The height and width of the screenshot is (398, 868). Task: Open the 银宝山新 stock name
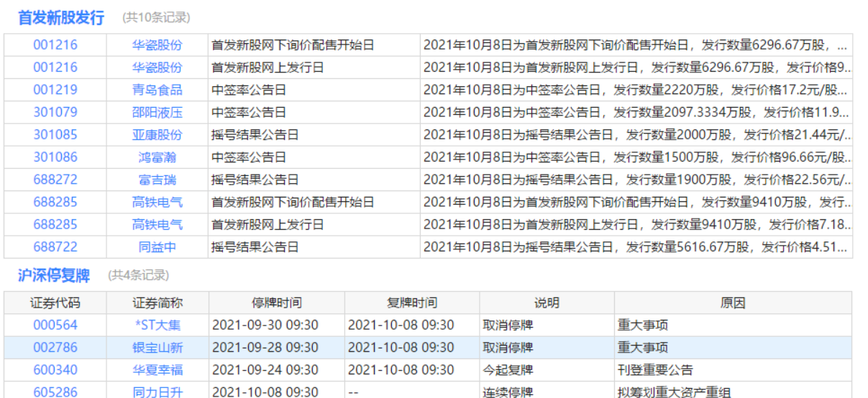[157, 348]
